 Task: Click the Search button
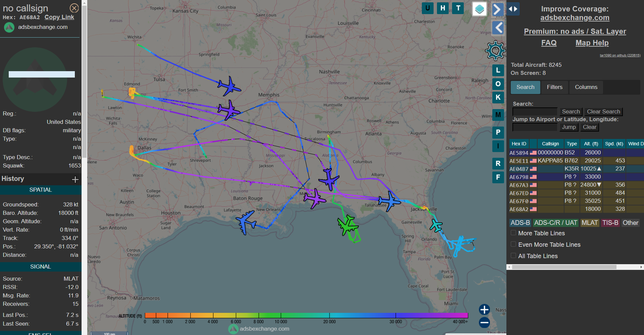tap(571, 112)
